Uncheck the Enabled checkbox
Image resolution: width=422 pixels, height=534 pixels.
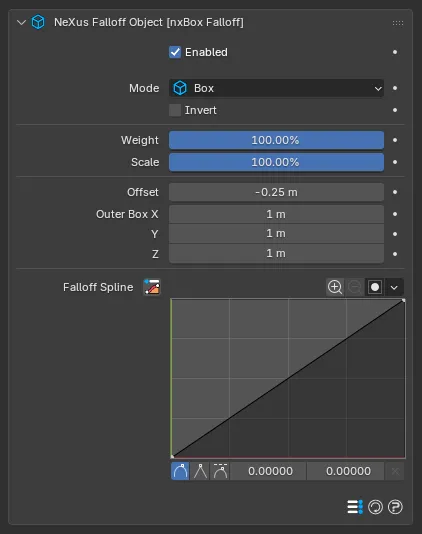175,52
